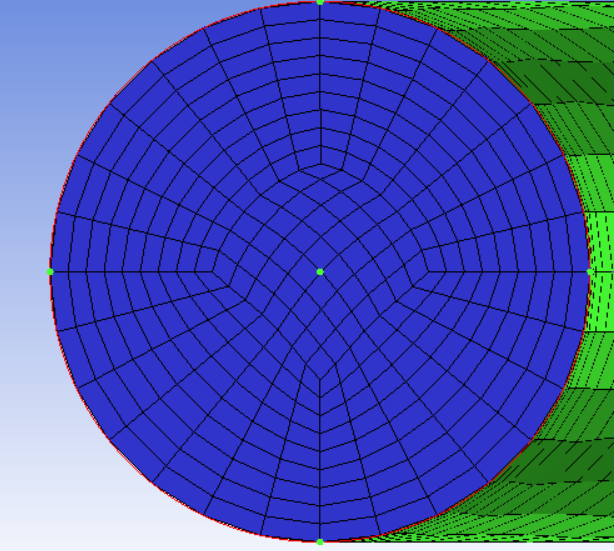Select the green vertex at the circle's top
The image size is (614, 551).
tap(320, 2)
